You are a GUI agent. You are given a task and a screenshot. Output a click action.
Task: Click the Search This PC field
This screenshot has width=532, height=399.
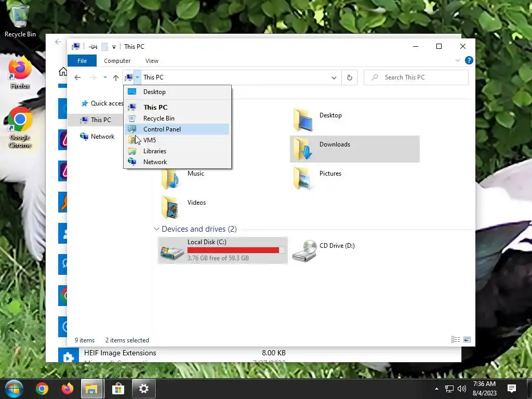point(416,77)
